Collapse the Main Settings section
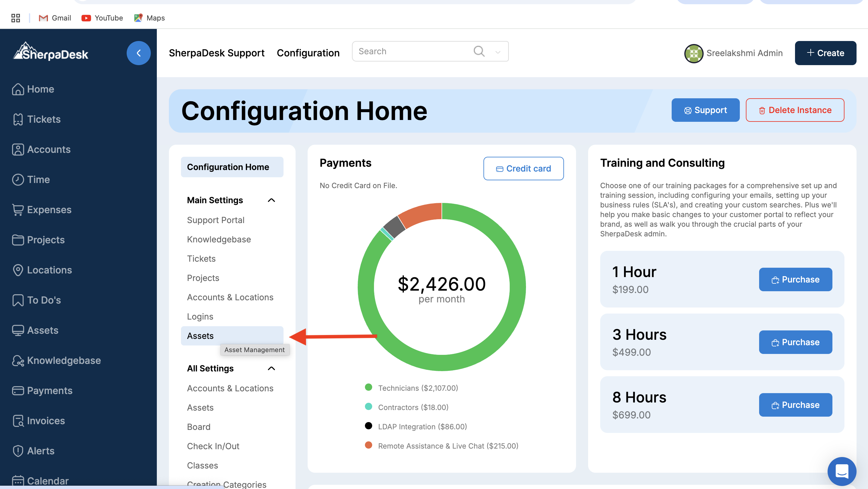This screenshot has height=489, width=868. click(x=271, y=200)
